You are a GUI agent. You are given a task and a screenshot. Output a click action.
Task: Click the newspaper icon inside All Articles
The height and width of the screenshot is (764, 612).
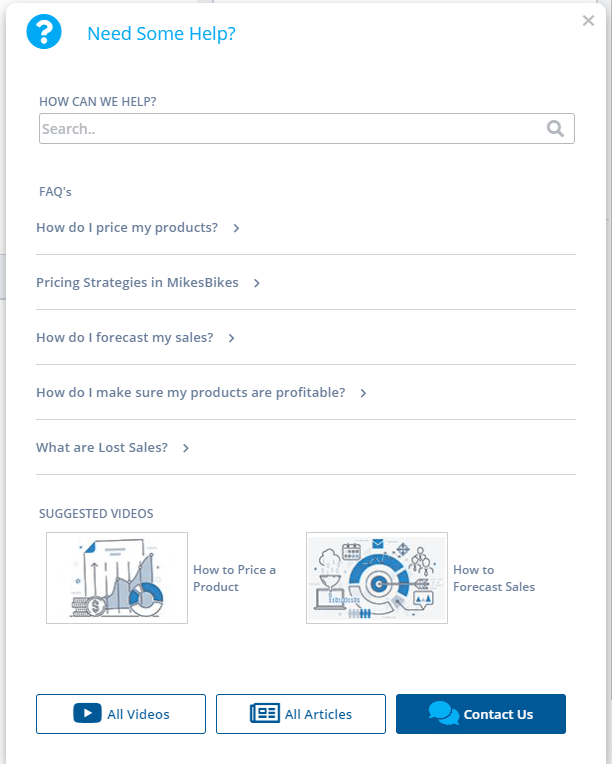[265, 713]
